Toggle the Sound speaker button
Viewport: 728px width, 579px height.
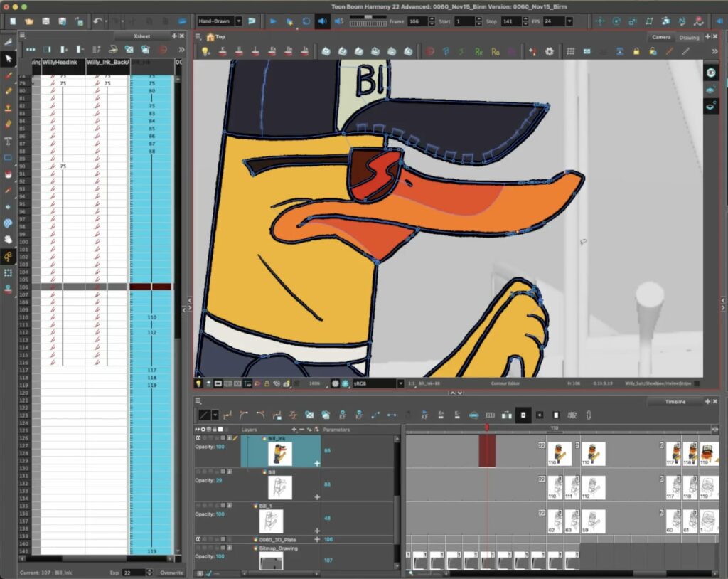pyautogui.click(x=322, y=21)
